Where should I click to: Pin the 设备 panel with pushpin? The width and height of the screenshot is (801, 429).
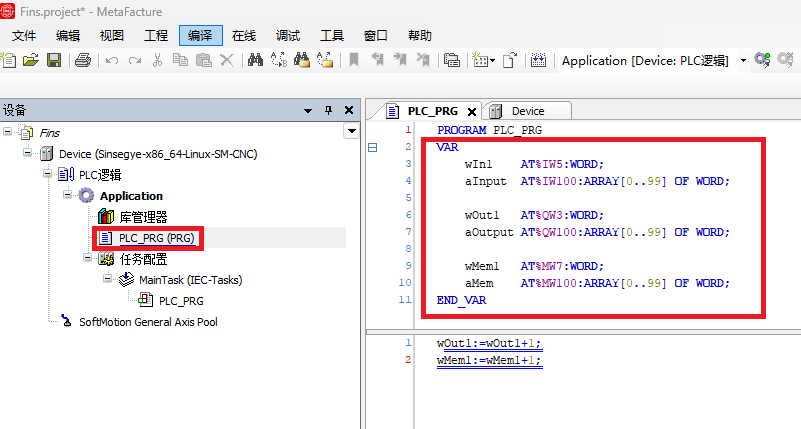point(328,110)
